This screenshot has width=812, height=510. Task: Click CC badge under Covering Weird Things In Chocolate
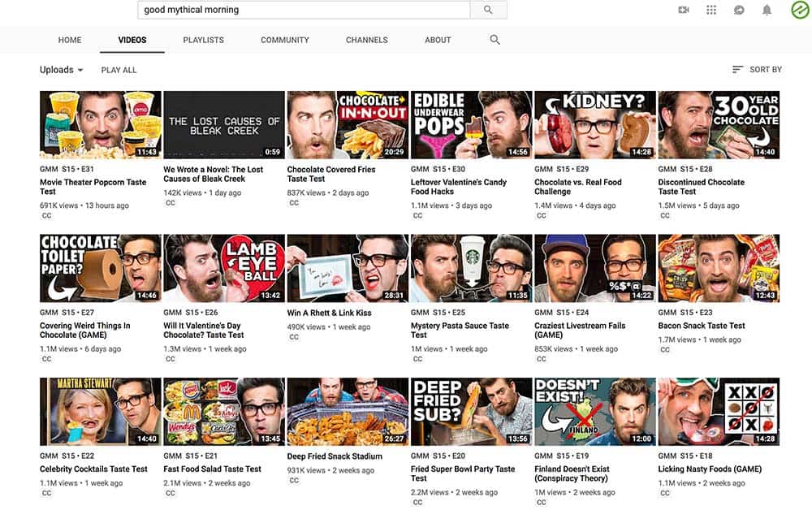click(46, 359)
